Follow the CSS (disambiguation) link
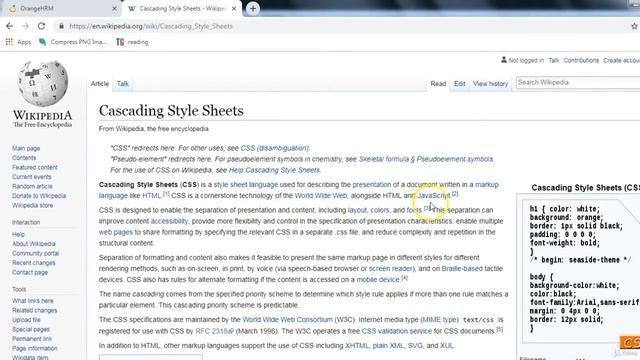The image size is (640, 360). coord(275,148)
